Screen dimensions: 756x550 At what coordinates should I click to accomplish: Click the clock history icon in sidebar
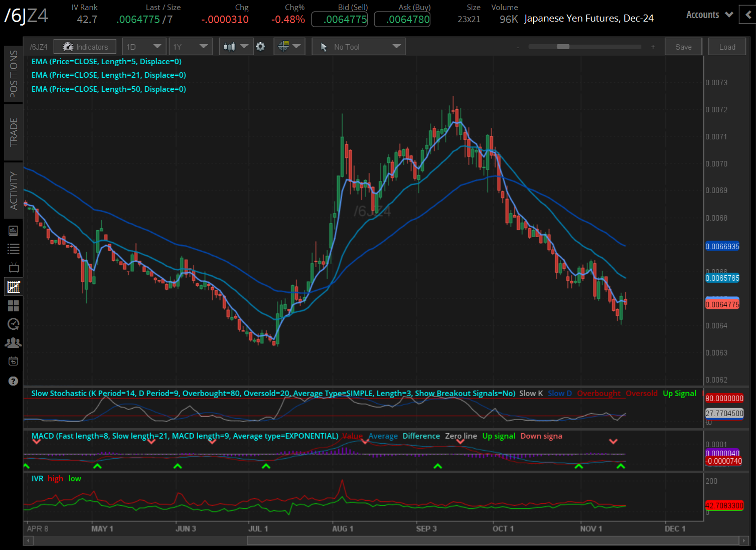pyautogui.click(x=14, y=324)
